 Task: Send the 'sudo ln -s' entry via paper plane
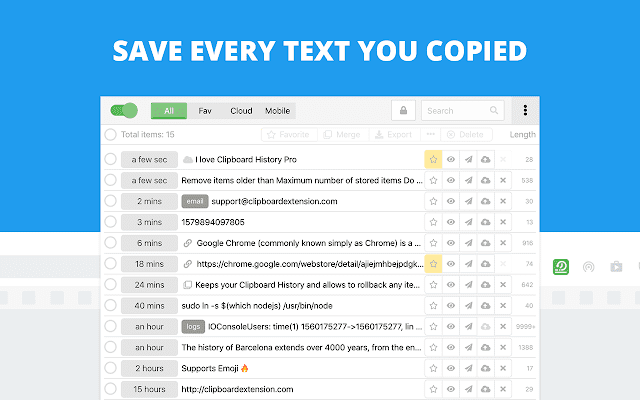468,305
